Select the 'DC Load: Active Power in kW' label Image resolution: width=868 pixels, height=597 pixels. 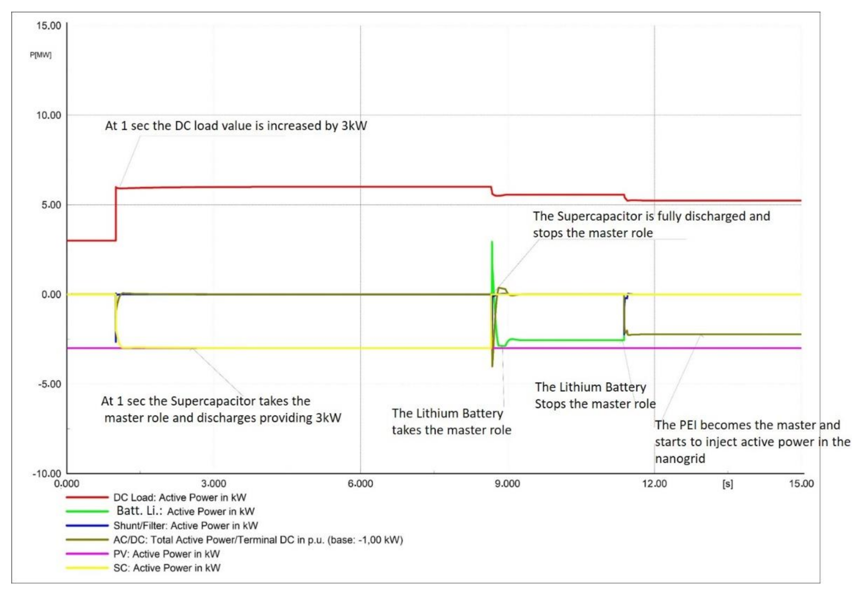tap(180, 497)
